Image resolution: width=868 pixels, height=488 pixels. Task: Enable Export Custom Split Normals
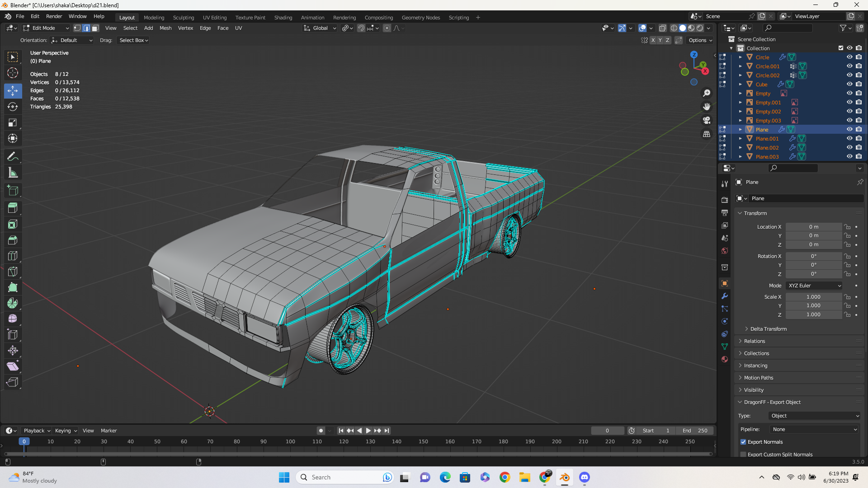(743, 455)
